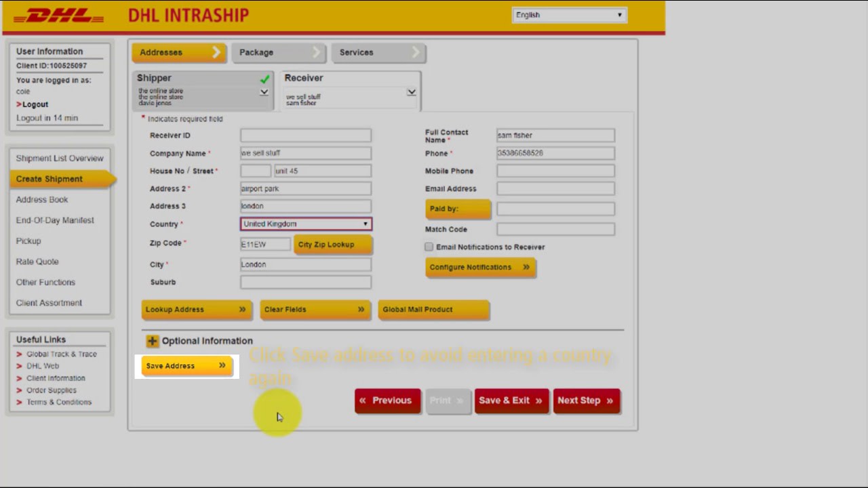This screenshot has height=488, width=868.
Task: Proceed with the Next Step button
Action: [x=587, y=401]
